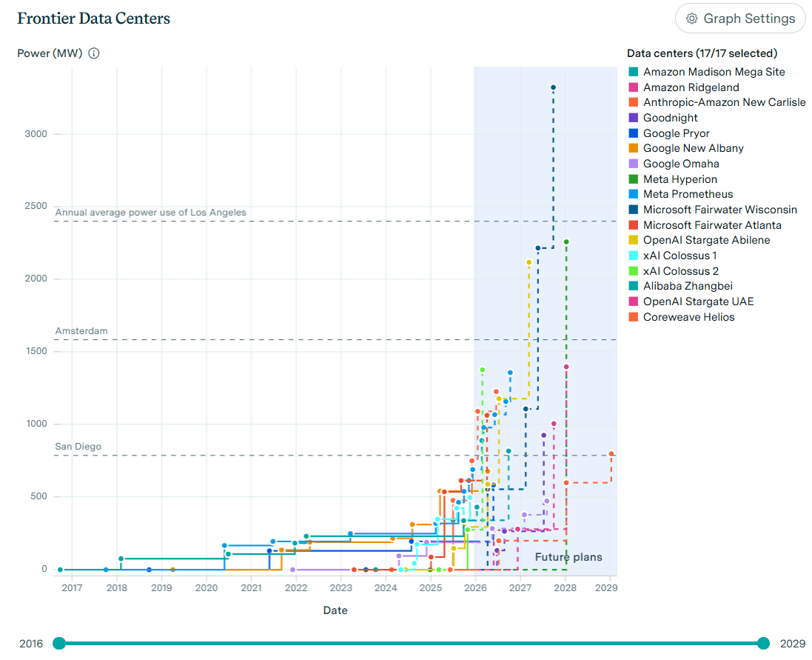812x660 pixels.
Task: Toggle the Google New Albany legend entry
Action: click(x=686, y=148)
